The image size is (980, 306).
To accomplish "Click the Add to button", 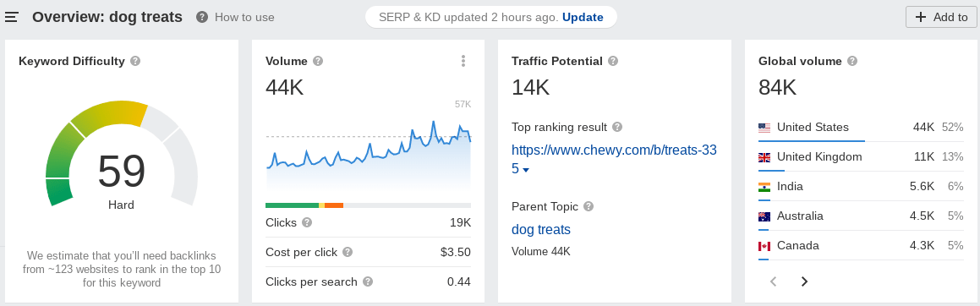I will coord(941,17).
